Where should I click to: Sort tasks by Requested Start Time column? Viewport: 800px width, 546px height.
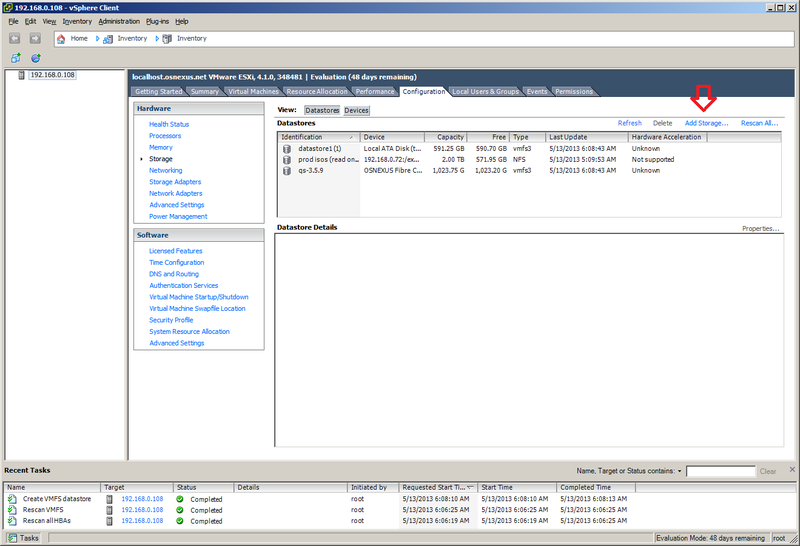(438, 487)
